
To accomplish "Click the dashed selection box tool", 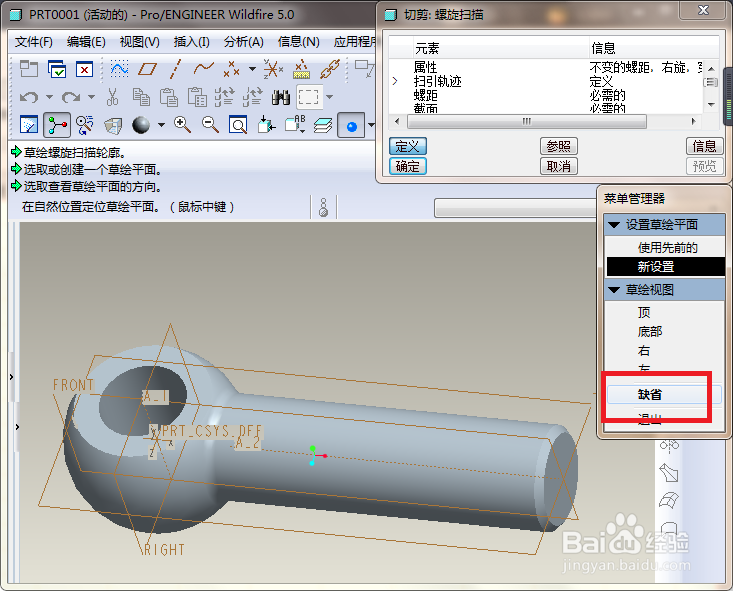I will [309, 97].
